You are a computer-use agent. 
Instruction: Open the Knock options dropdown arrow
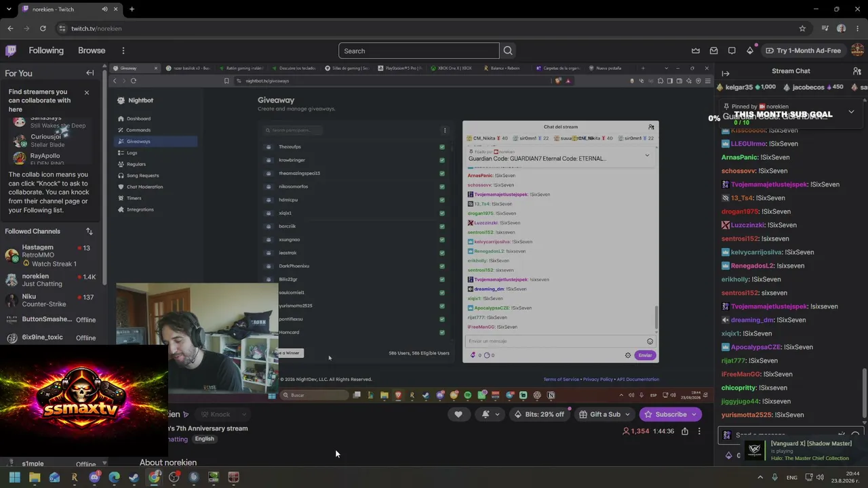pyautogui.click(x=243, y=414)
